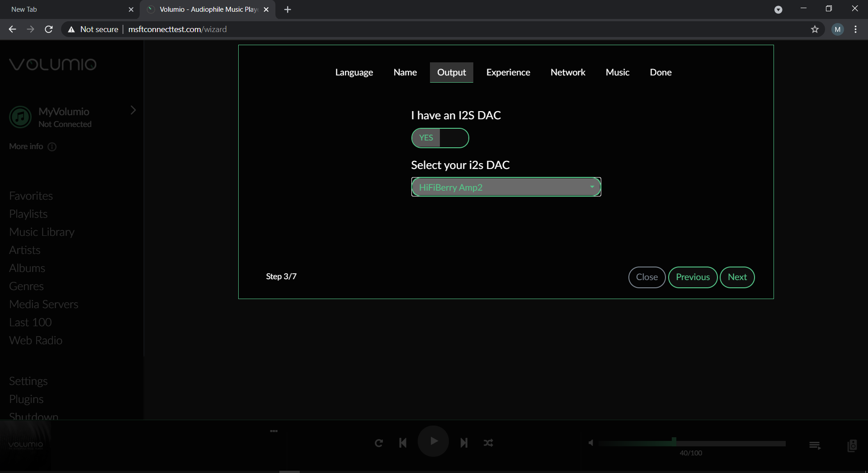Browse Genres in the sidebar

26,286
